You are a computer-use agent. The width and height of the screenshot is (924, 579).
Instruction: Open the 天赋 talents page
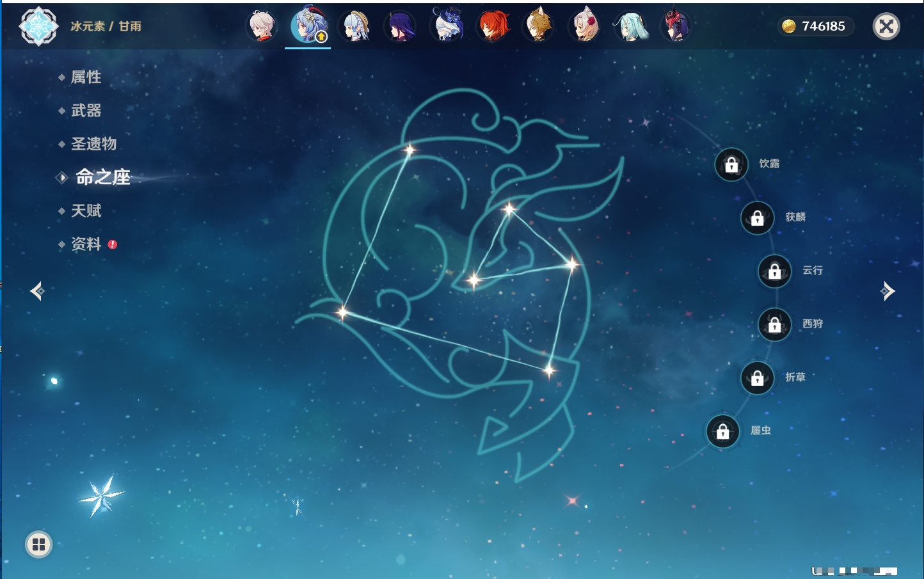point(86,210)
